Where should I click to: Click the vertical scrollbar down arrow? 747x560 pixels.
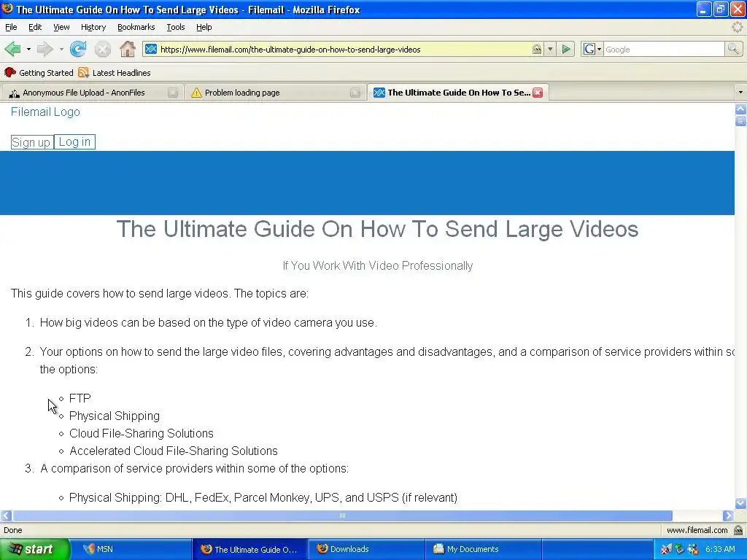coord(740,503)
